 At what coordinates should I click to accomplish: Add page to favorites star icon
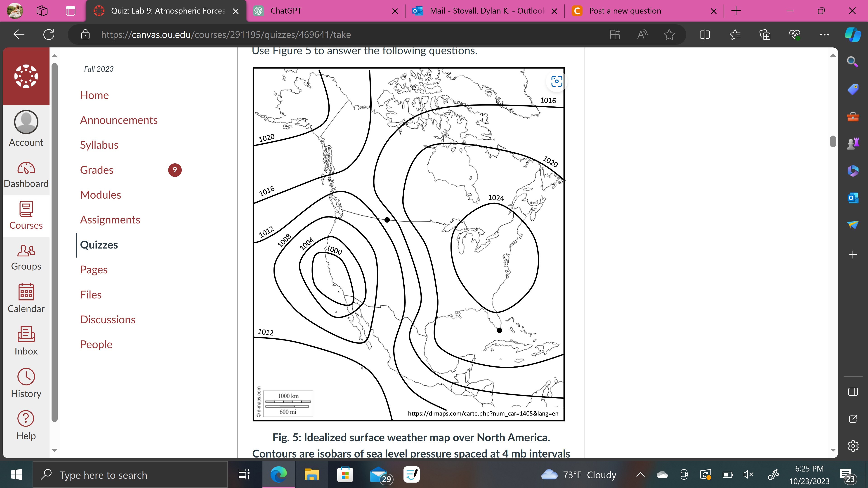pos(669,34)
